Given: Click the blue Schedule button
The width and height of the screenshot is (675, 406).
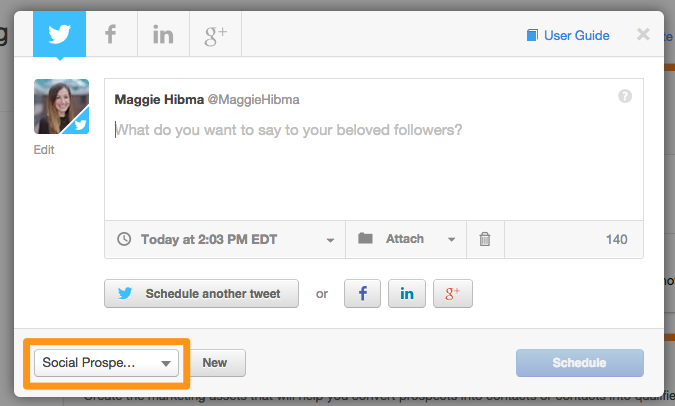Looking at the screenshot, I should [x=579, y=363].
